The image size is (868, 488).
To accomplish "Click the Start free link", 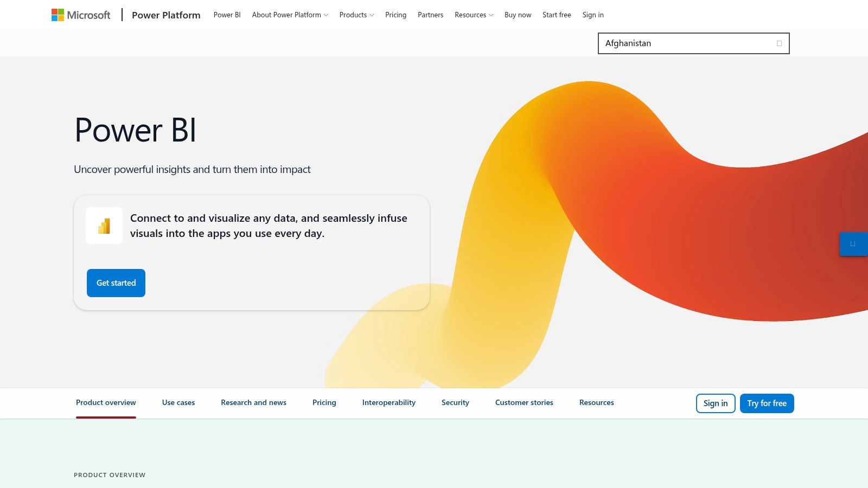I will [x=557, y=15].
